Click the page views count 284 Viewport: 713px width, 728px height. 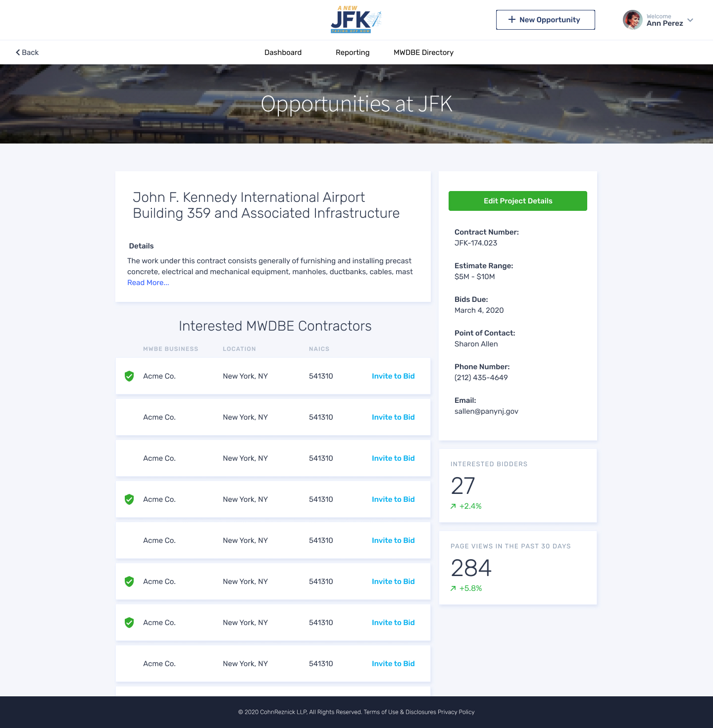click(x=471, y=568)
